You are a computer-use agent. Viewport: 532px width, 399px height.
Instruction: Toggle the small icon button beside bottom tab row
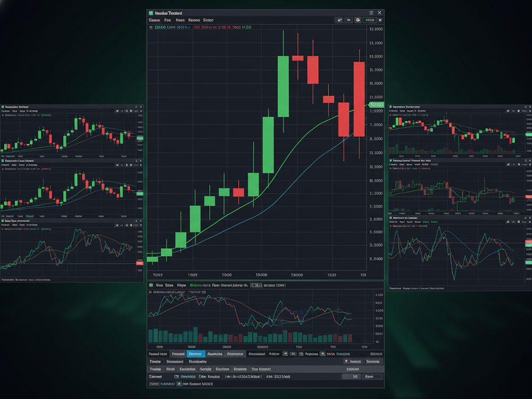pos(286,353)
